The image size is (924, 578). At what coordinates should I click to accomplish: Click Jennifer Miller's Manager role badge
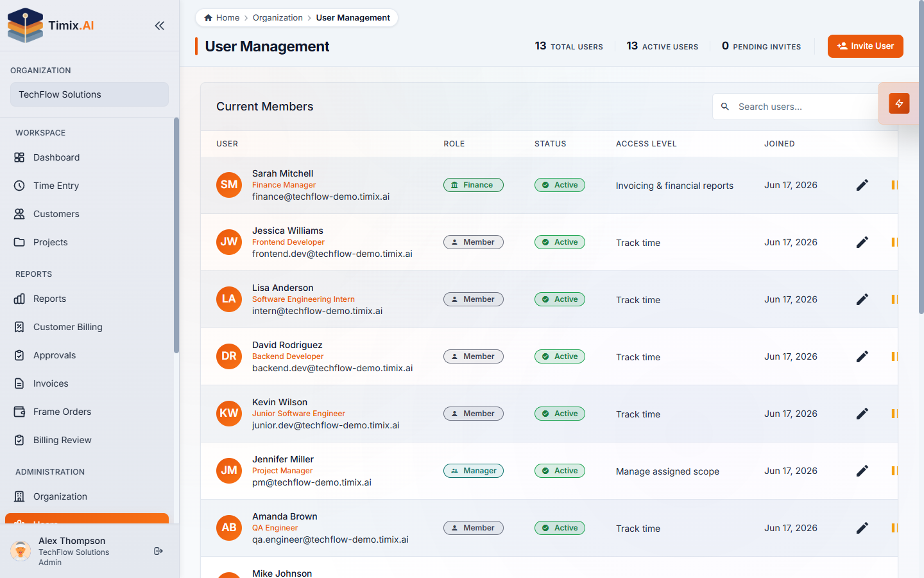click(x=474, y=471)
